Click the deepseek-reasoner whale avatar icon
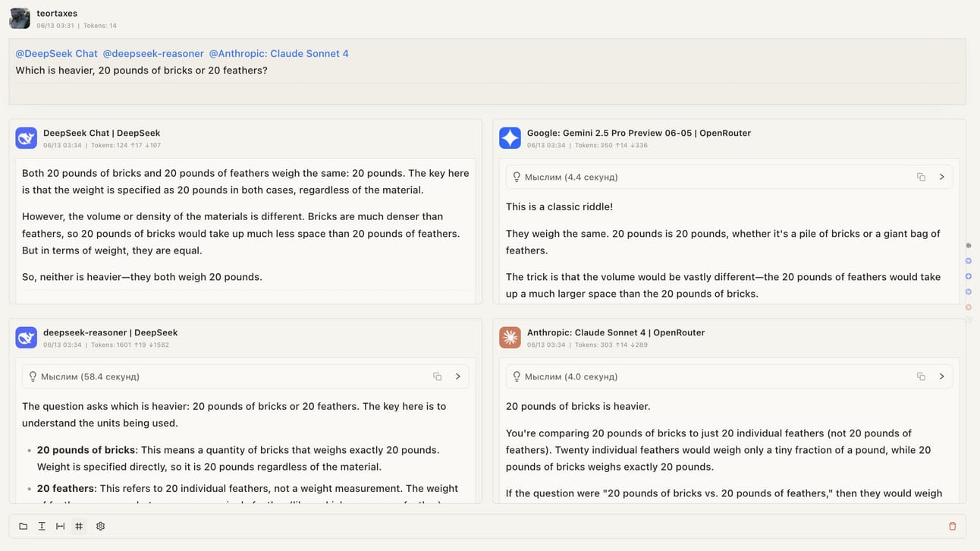The width and height of the screenshot is (980, 551). tap(27, 338)
